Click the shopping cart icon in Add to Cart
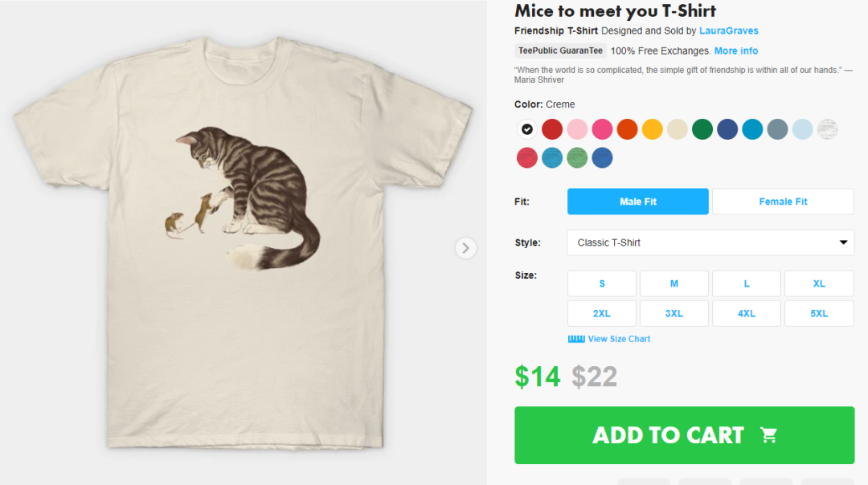The image size is (868, 485). (769, 435)
